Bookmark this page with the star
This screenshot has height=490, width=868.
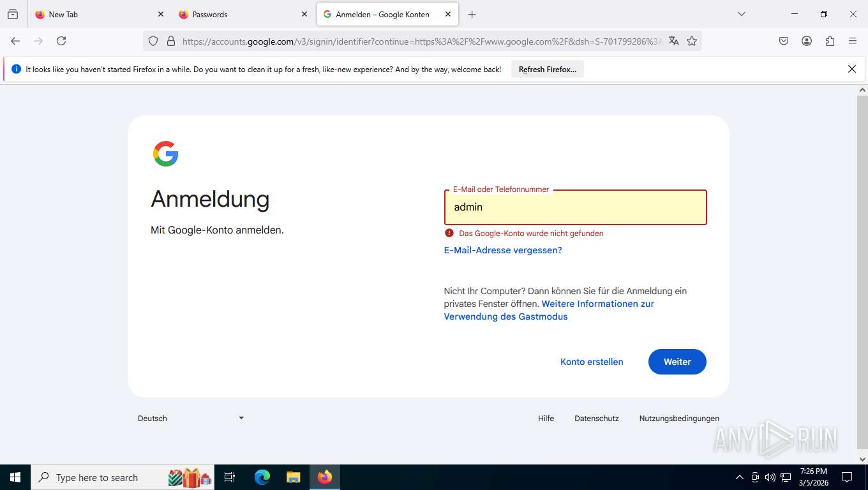692,41
